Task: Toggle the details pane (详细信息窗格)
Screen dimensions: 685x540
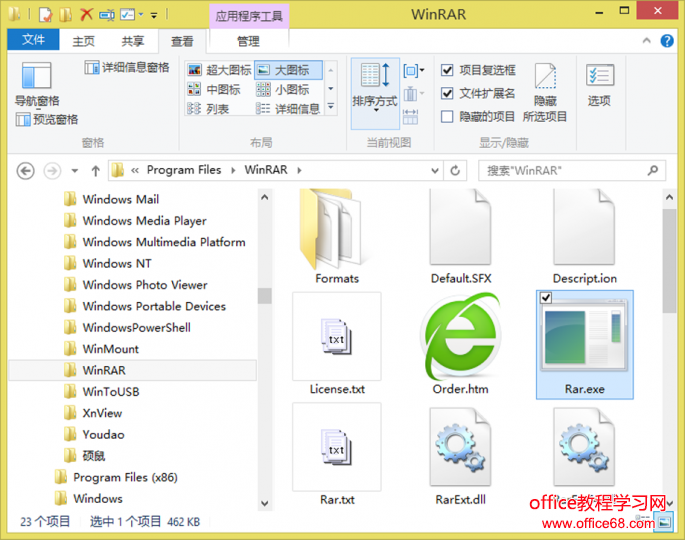Action: 127,67
